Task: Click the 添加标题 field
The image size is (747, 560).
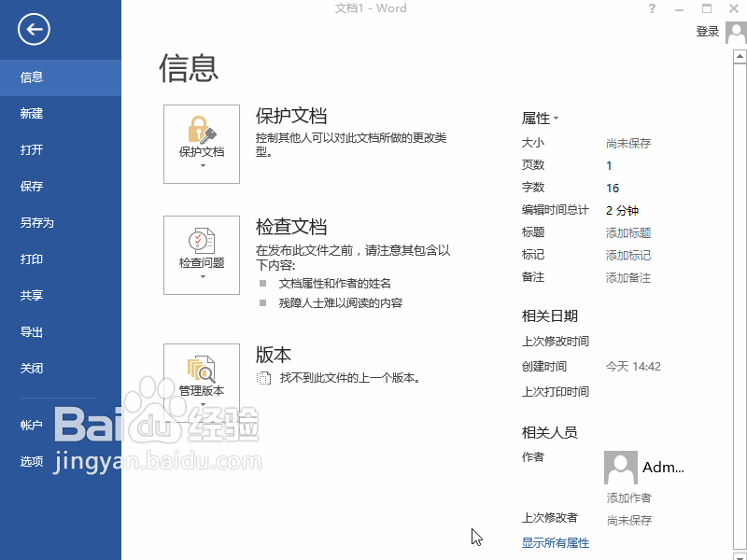Action: (x=628, y=232)
